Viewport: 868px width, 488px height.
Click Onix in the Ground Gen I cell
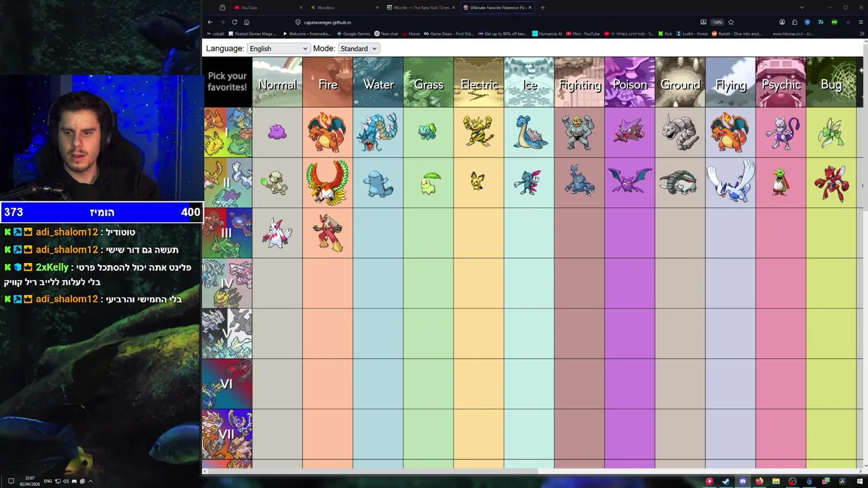680,132
